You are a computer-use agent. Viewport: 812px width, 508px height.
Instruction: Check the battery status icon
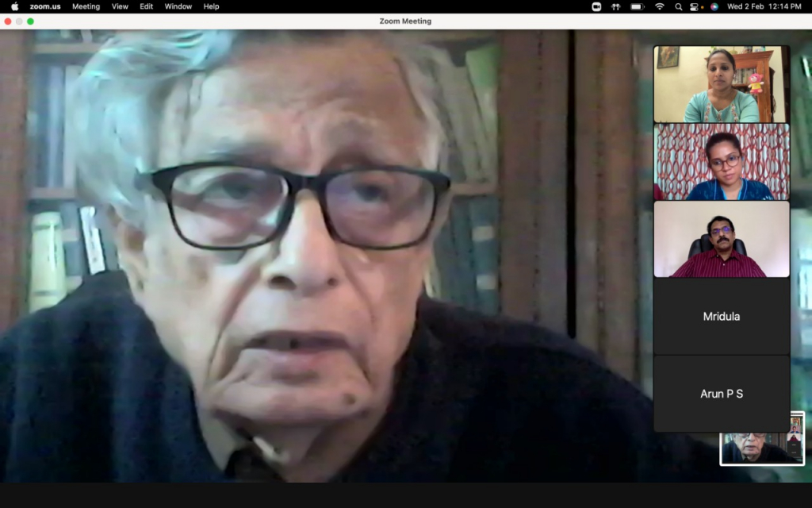click(638, 6)
